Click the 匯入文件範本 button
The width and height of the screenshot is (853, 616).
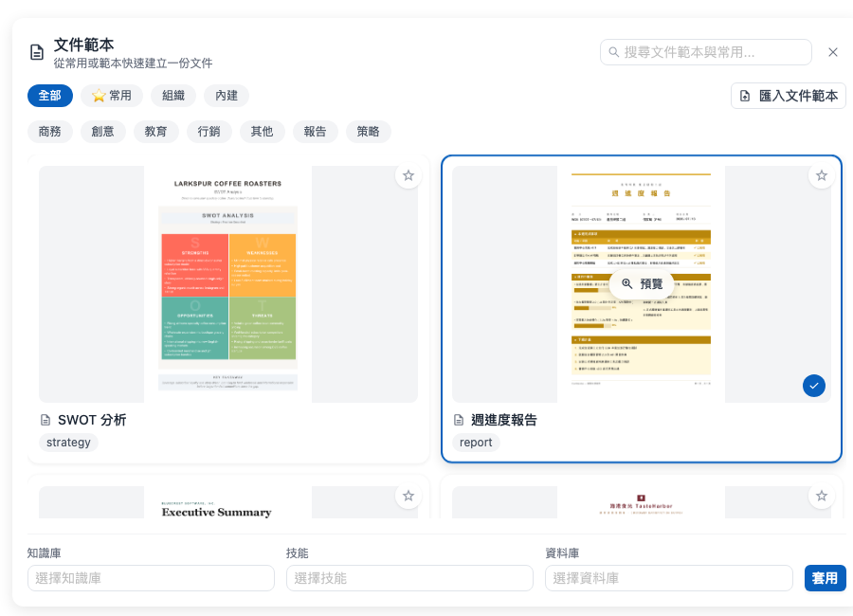click(789, 96)
